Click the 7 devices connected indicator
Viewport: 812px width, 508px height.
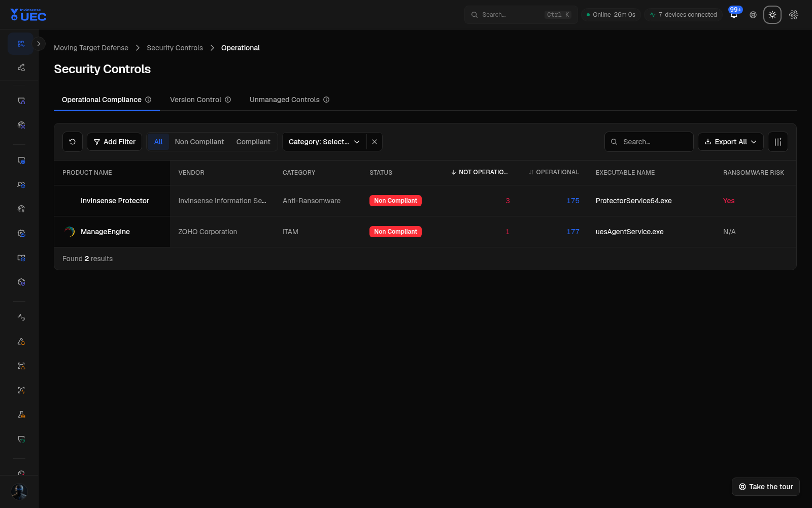(x=683, y=15)
